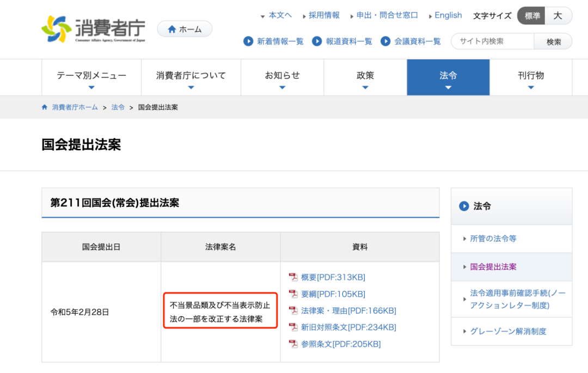Viewport: 588px width, 373px height.
Task: Click the PDF icon next to 新旧対照条文
Action: tap(294, 327)
